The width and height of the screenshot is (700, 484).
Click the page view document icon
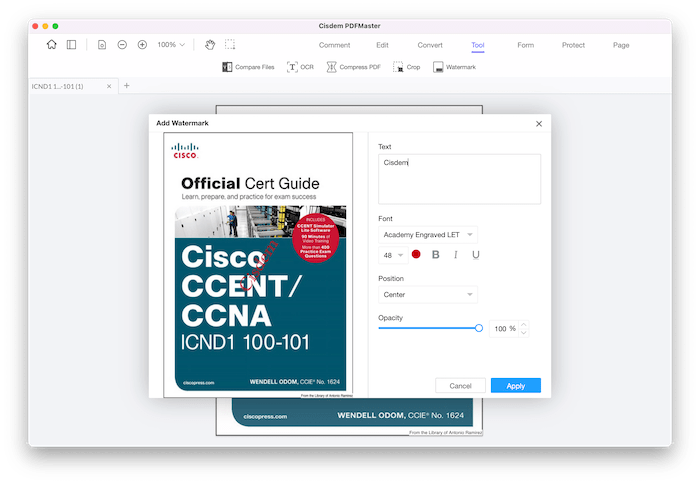coord(102,45)
